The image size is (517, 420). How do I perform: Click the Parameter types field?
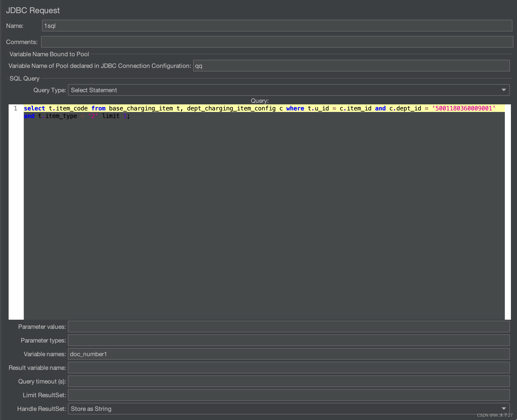point(288,340)
